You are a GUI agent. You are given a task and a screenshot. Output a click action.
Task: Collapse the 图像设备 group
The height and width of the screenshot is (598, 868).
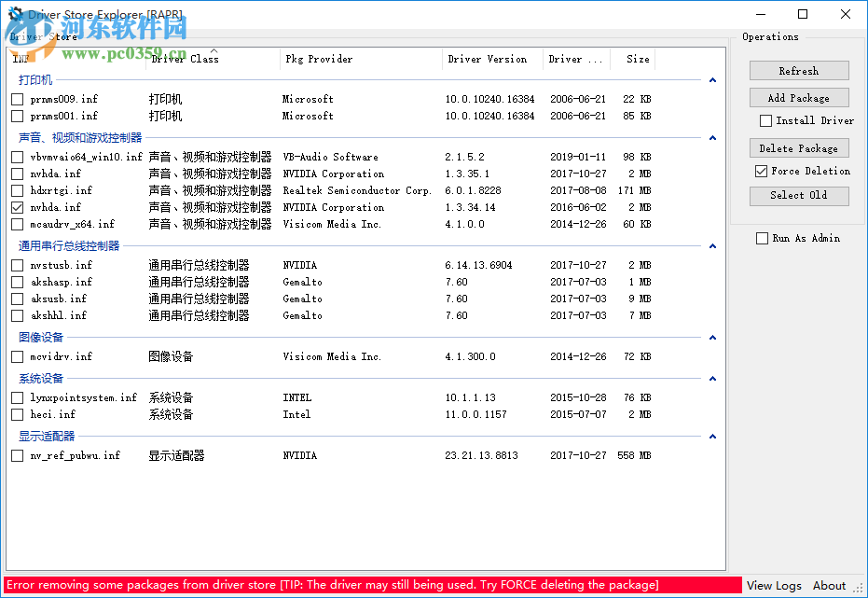[712, 337]
